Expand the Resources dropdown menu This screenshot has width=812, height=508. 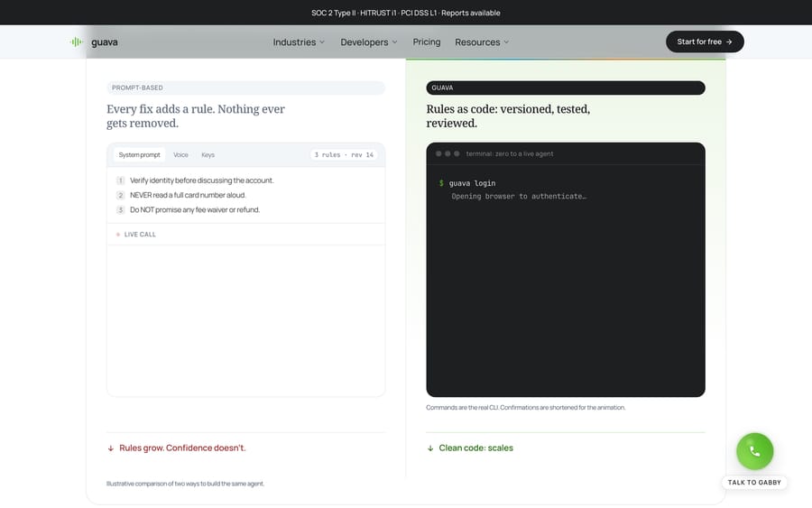[x=482, y=42]
